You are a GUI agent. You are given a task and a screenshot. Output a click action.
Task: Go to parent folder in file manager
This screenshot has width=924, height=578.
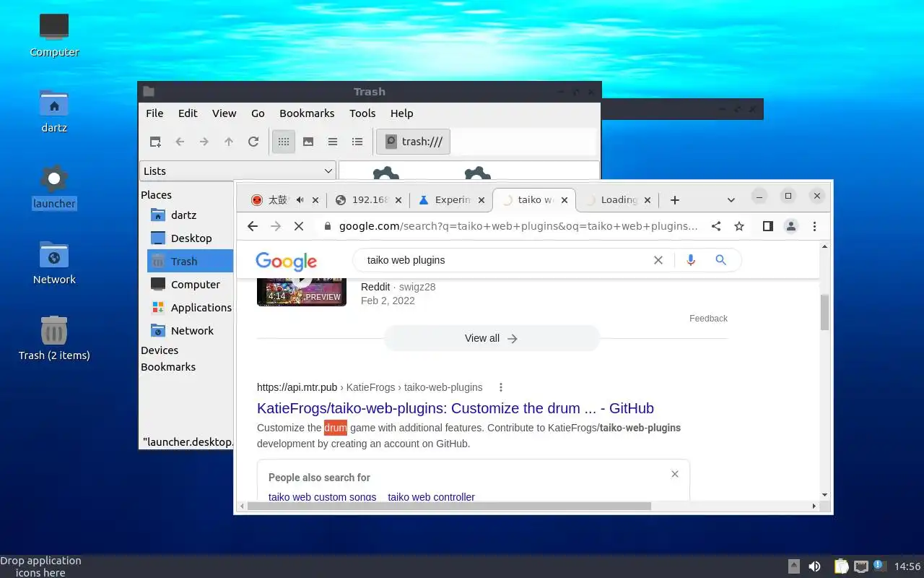(229, 142)
